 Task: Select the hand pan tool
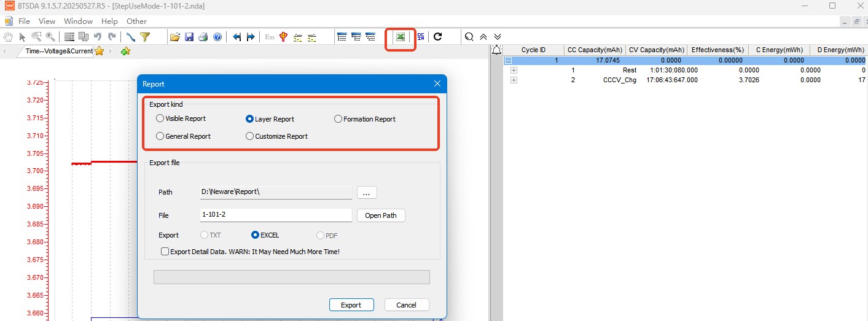(x=9, y=37)
